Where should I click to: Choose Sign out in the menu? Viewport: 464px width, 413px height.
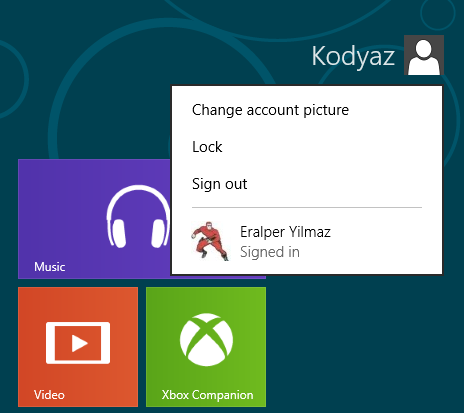(220, 184)
